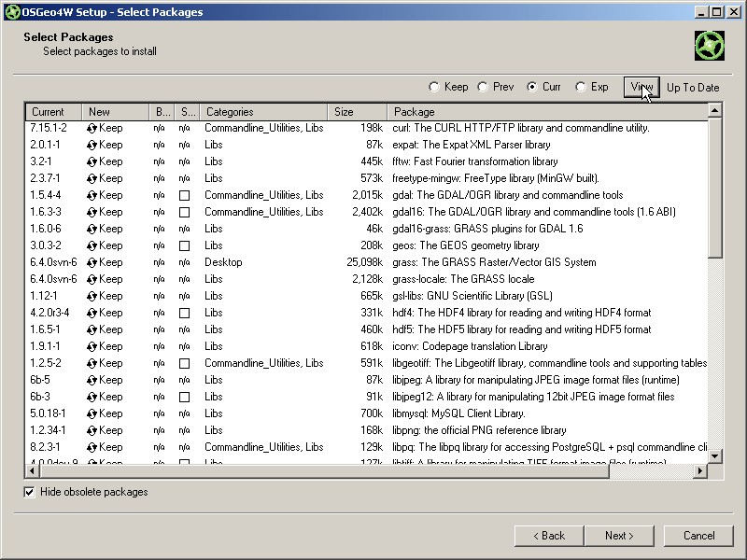Click the vertical scrollbar up arrow
This screenshot has width=747, height=560.
[x=714, y=111]
